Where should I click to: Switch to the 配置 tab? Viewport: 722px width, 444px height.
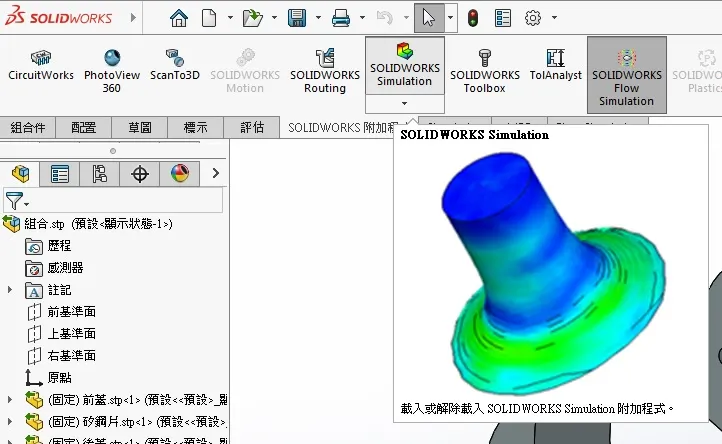pos(83,127)
